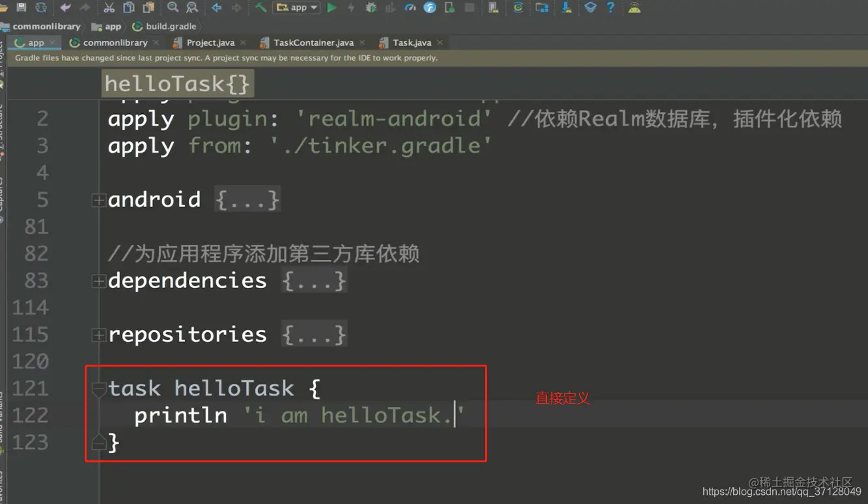Open the SDK Manager download icon
Screen dimensions: 868x504
[567, 8]
